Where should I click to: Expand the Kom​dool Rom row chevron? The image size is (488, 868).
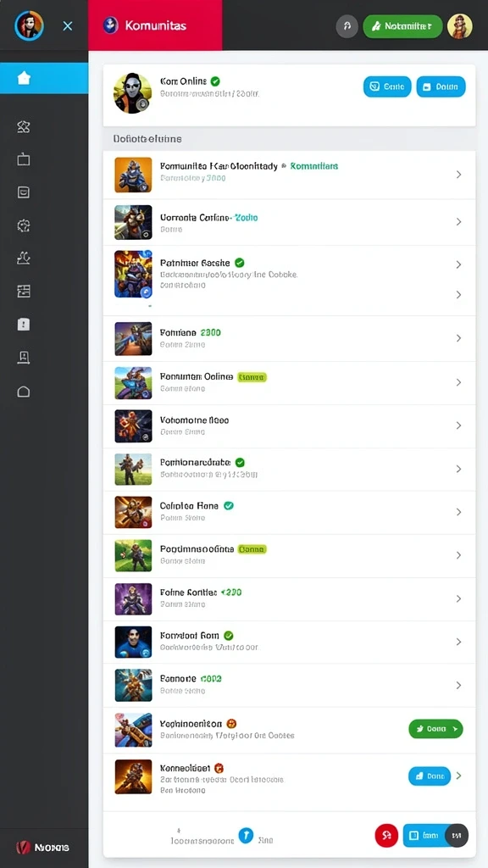pos(458,643)
